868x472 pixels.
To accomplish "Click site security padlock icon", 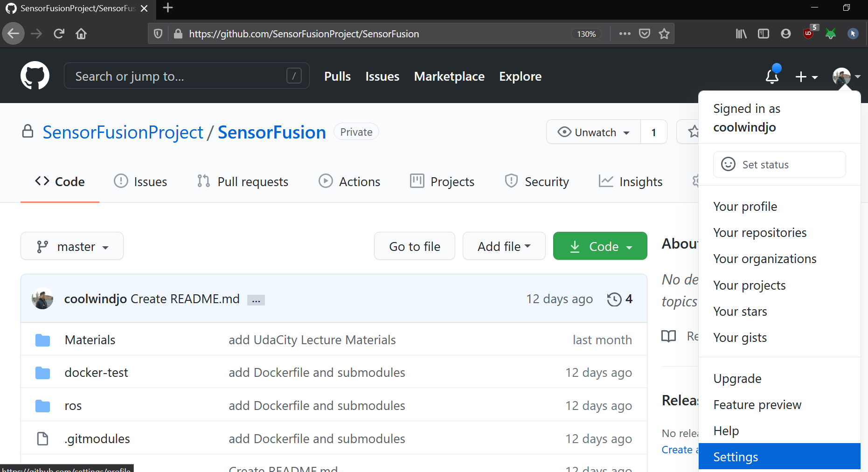I will (178, 34).
